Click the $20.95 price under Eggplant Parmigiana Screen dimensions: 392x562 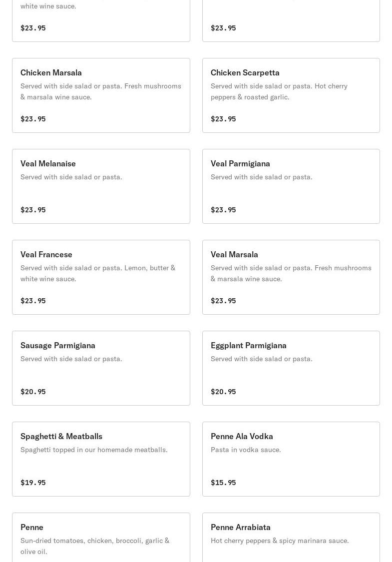pos(223,392)
